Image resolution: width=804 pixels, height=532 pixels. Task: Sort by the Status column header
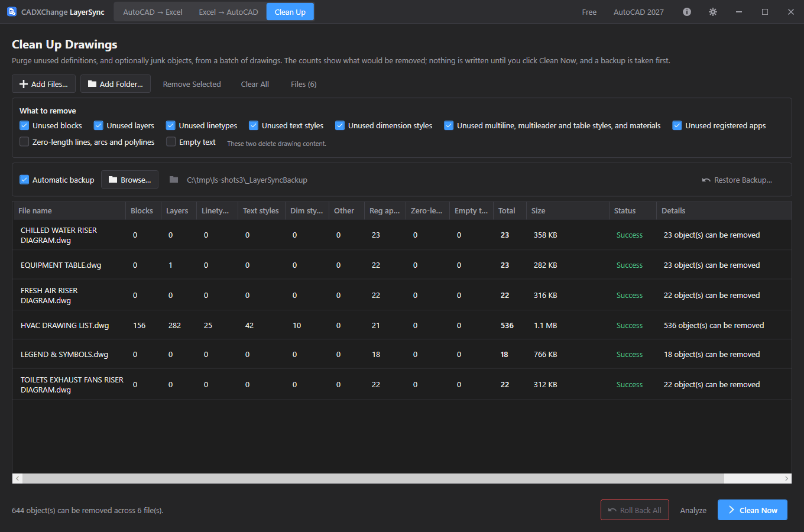coord(632,210)
